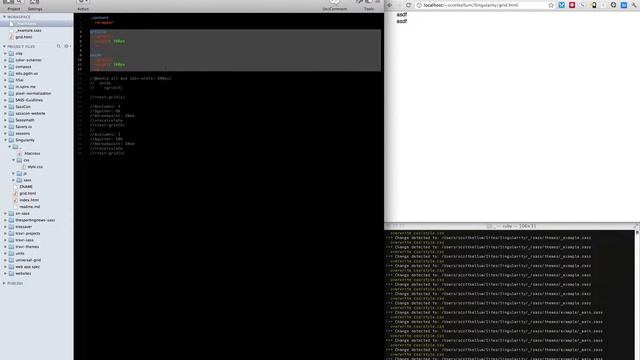
Task: Select the Savers.io folder
Action: [23, 127]
